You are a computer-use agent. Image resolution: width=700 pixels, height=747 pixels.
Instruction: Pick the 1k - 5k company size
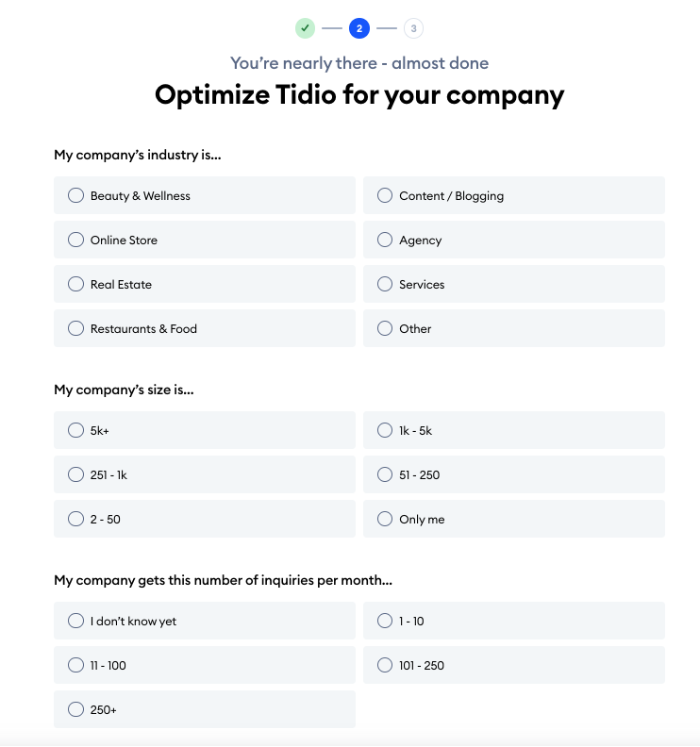tap(385, 431)
